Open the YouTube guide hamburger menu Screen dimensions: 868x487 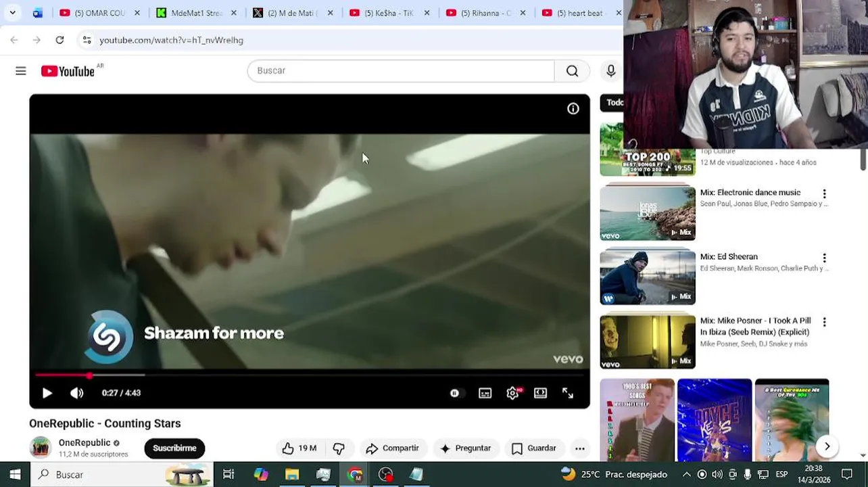[21, 71]
